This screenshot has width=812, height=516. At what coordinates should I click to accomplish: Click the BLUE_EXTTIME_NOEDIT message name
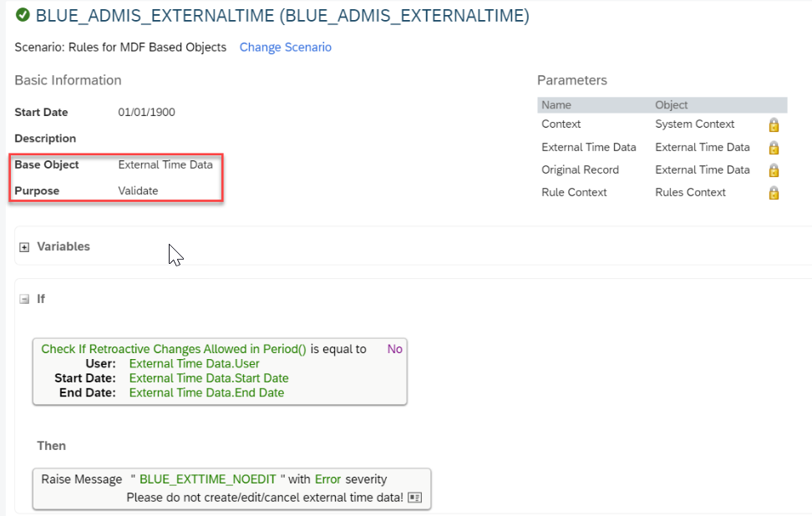coord(208,479)
